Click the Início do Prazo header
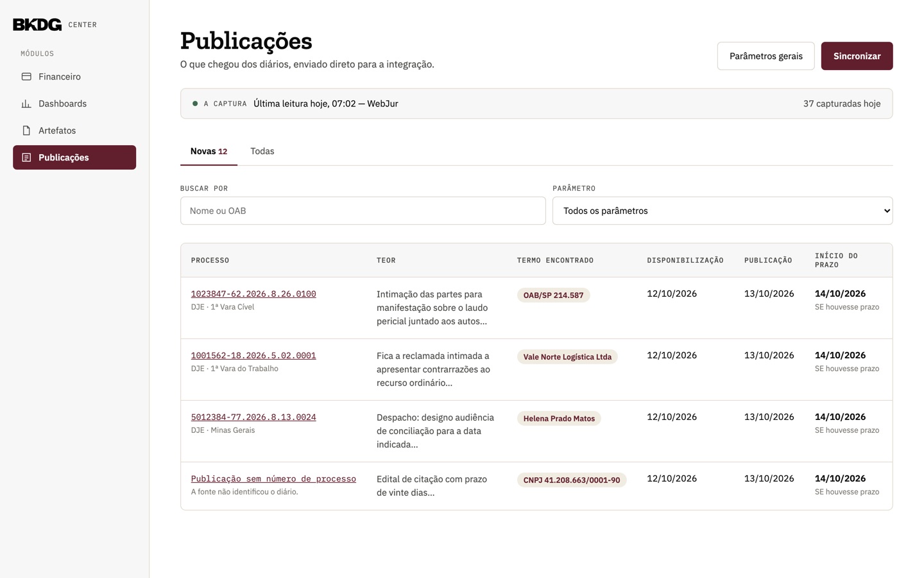 (x=836, y=260)
